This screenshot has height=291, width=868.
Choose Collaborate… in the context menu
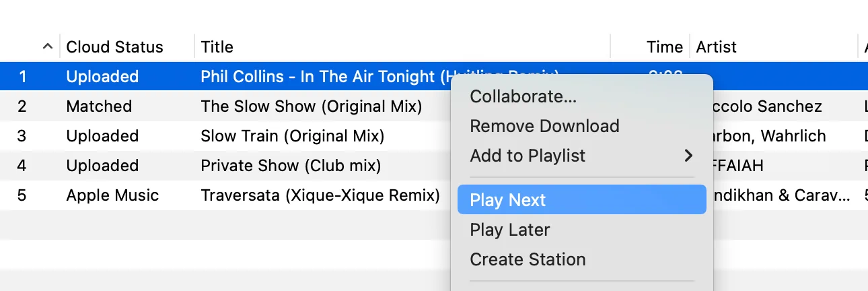523,96
